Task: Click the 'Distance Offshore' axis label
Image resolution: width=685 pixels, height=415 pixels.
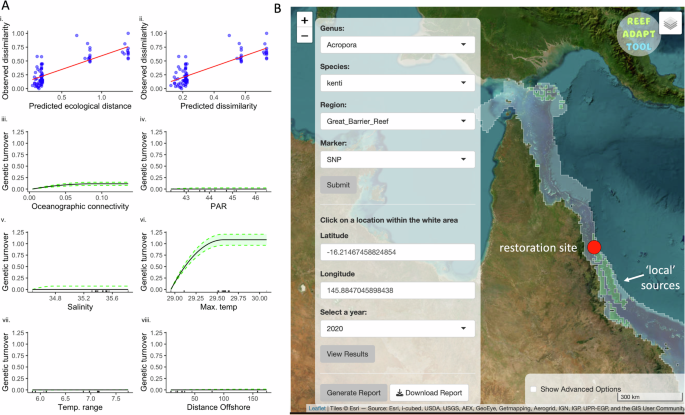Action: pos(218,407)
